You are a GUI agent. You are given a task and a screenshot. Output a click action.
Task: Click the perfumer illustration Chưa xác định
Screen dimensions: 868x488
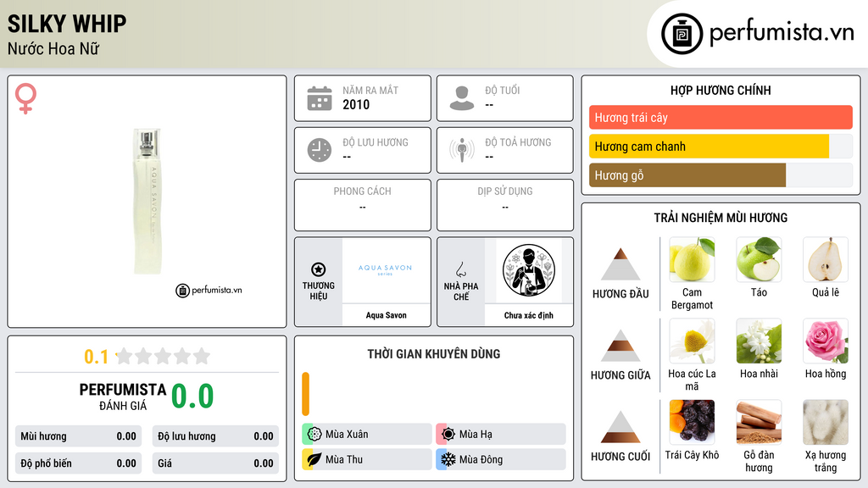tap(529, 270)
